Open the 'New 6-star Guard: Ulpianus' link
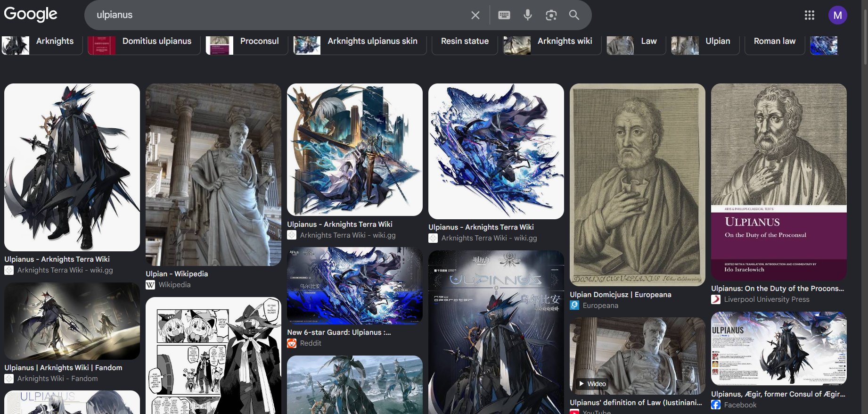 click(339, 332)
